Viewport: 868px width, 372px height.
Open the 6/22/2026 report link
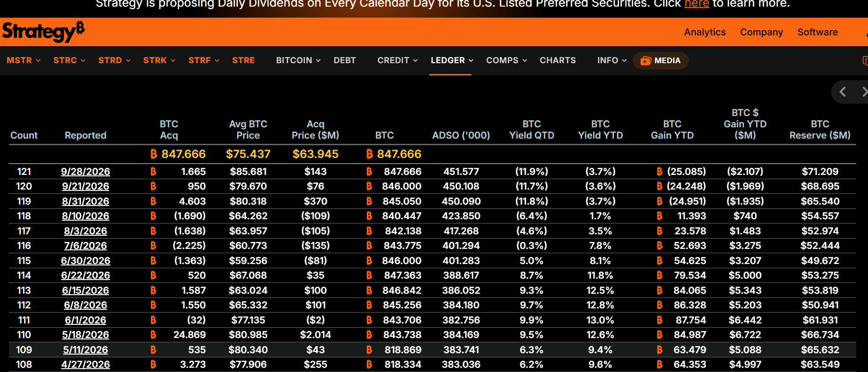85,275
